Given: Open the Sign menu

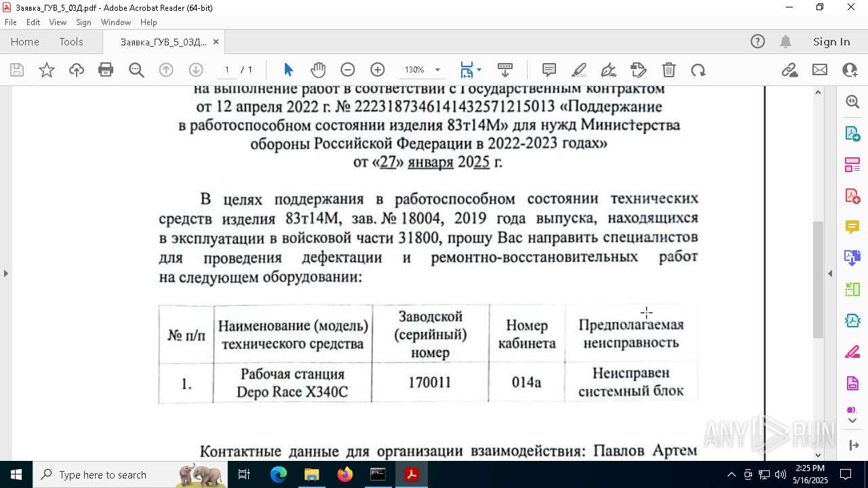Looking at the screenshot, I should [83, 22].
